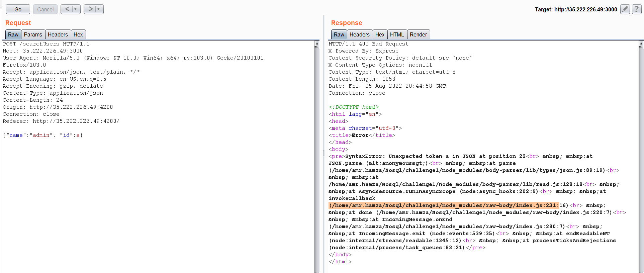Switch to the Request Params tab
The image size is (644, 273).
(x=33, y=34)
